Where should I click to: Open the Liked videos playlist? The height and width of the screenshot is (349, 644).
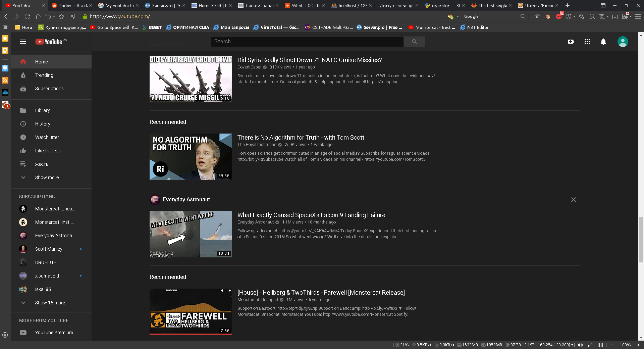pyautogui.click(x=51, y=151)
